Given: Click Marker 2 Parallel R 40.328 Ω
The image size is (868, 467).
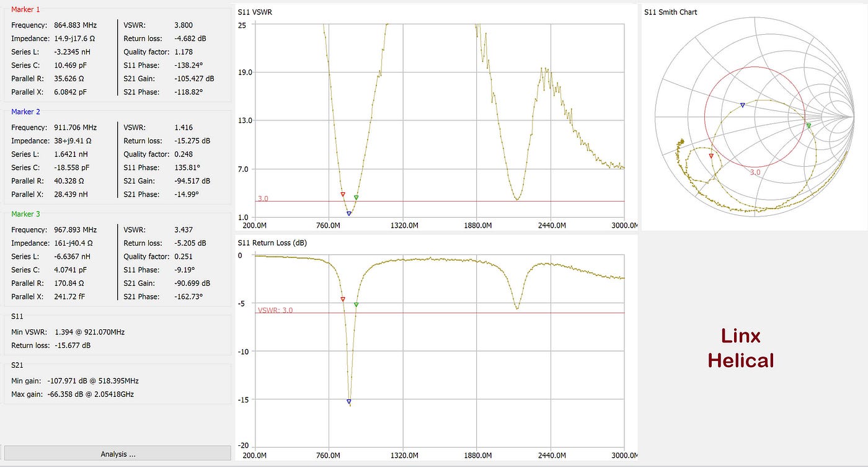Looking at the screenshot, I should pos(70,181).
